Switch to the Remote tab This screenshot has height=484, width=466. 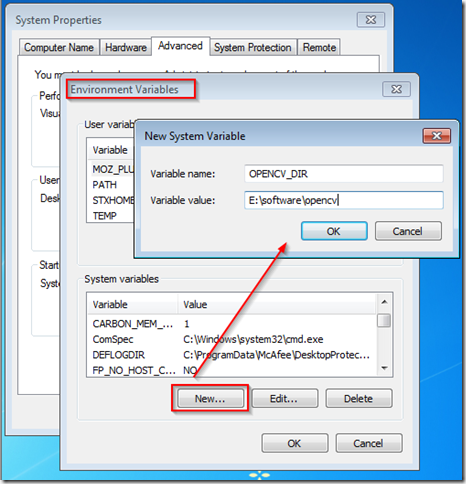click(319, 47)
